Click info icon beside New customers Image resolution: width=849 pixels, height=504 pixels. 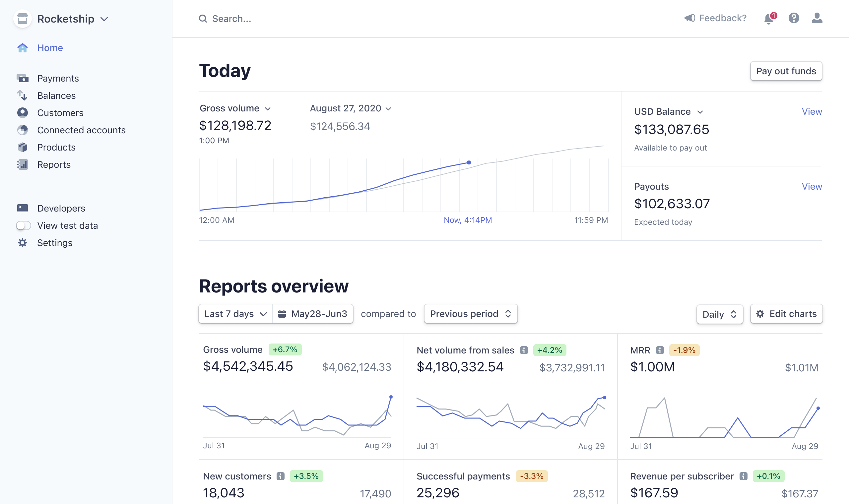pyautogui.click(x=280, y=476)
